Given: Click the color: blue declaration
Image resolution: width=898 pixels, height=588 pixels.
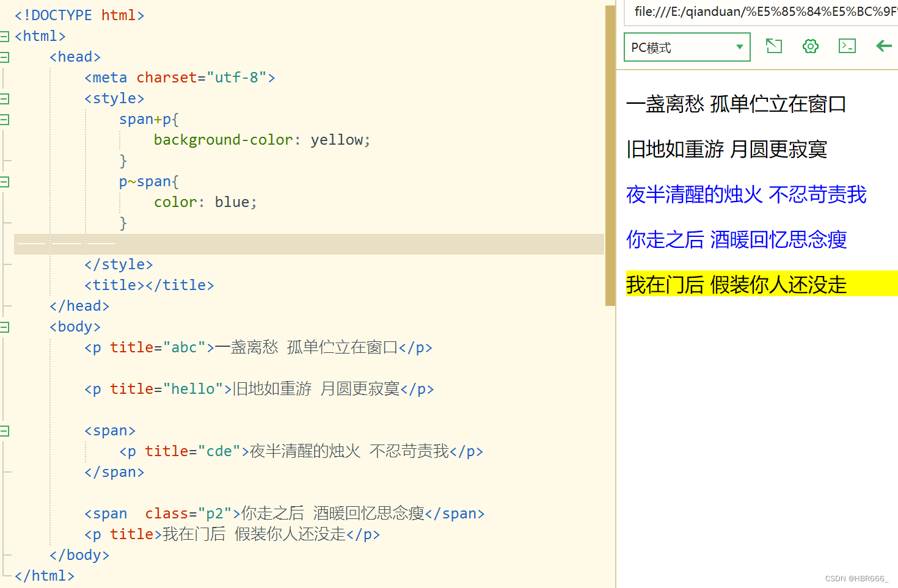Looking at the screenshot, I should [x=205, y=202].
